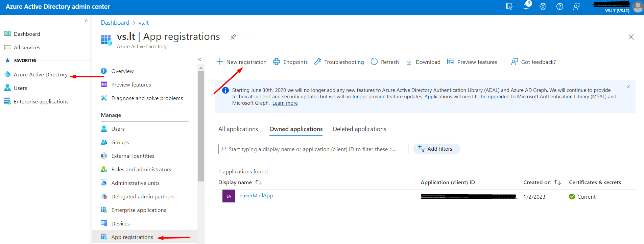Dismiss the ADAL deprecation info banner
The image size is (644, 244).
pyautogui.click(x=628, y=87)
